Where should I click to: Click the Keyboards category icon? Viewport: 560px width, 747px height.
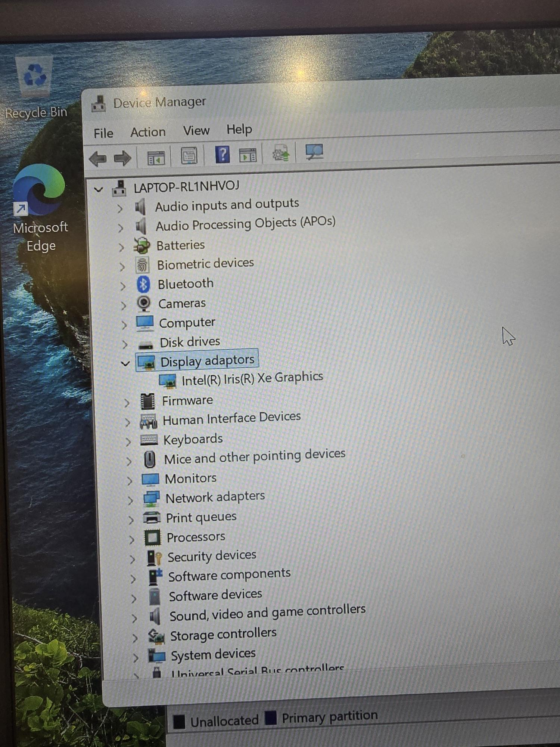pos(149,440)
